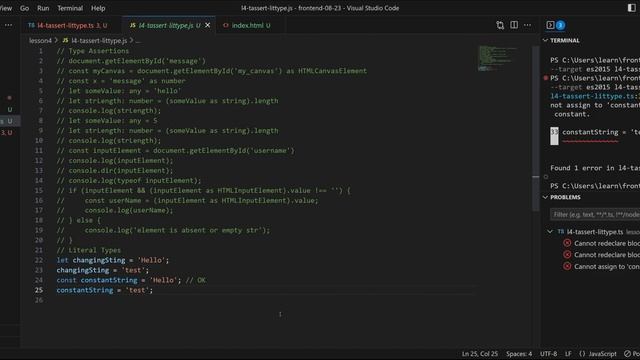
Task: Click line number 25 in gutter
Action: [x=38, y=290]
